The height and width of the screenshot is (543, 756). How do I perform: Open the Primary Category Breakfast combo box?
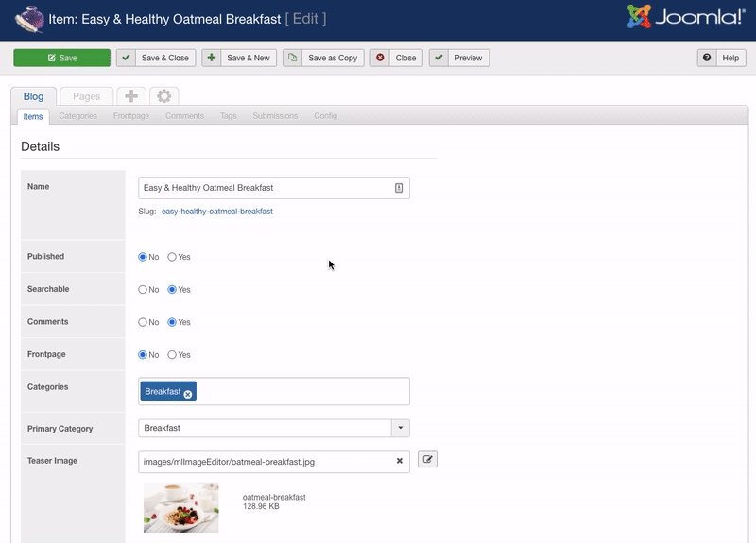click(x=265, y=428)
